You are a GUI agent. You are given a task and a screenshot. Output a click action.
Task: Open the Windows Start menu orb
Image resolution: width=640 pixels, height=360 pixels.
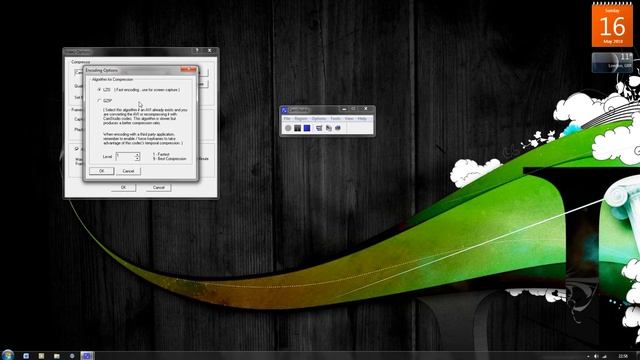click(x=7, y=355)
